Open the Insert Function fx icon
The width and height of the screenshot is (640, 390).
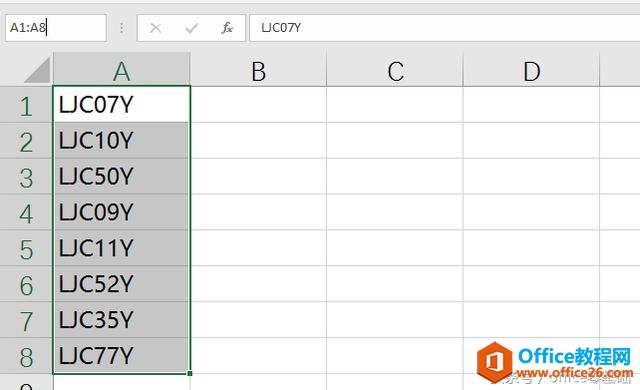227,28
